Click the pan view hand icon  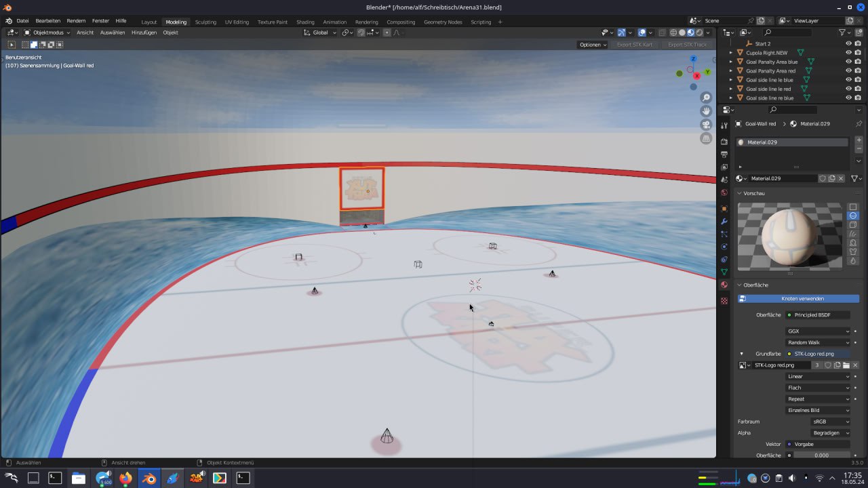pyautogui.click(x=706, y=111)
